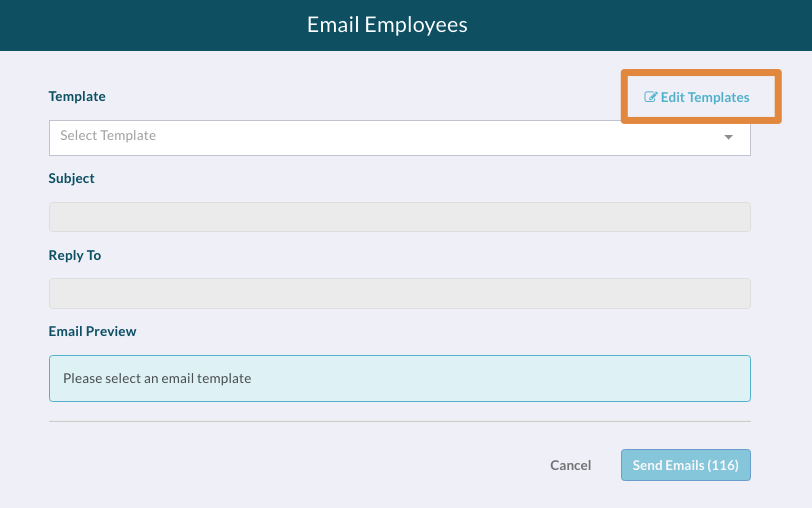Click the Email Employees dialog title
This screenshot has height=508, width=812.
(x=387, y=25)
